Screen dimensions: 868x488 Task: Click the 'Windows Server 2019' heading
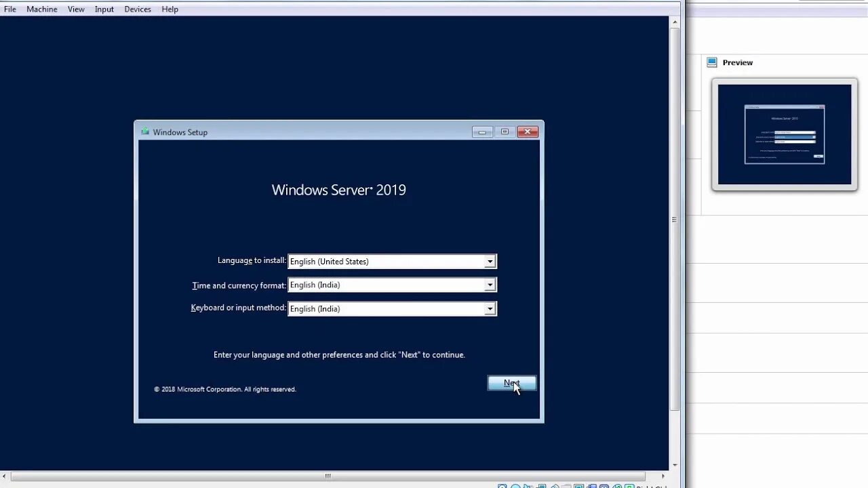coord(339,190)
